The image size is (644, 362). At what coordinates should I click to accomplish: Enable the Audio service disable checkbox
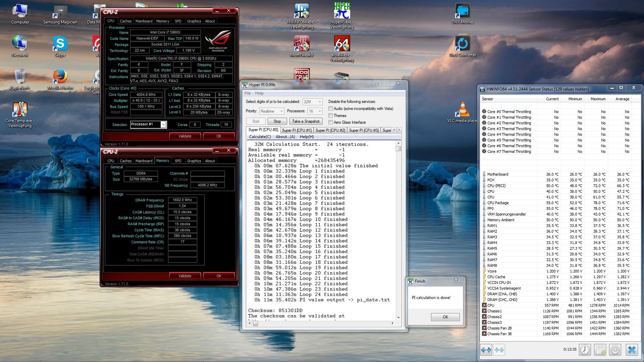point(331,108)
